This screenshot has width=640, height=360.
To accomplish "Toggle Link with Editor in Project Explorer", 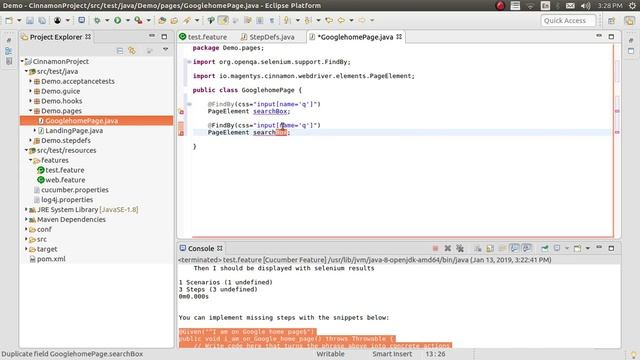I will (132, 51).
